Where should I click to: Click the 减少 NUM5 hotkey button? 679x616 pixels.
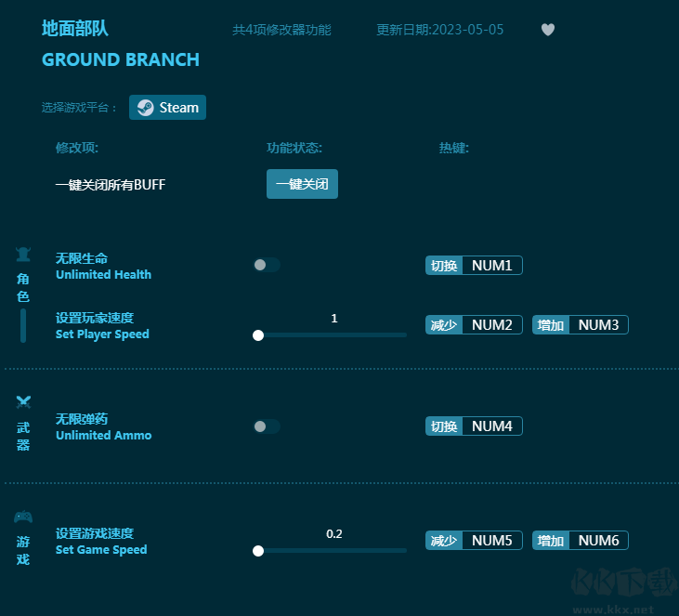point(474,541)
